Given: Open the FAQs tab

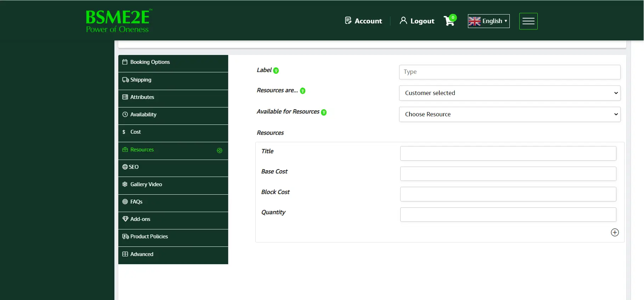Looking at the screenshot, I should pos(173,203).
